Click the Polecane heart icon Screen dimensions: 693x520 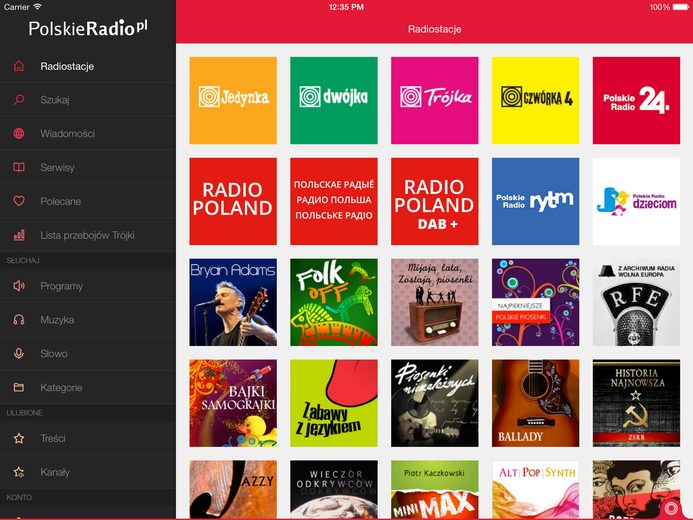19,201
